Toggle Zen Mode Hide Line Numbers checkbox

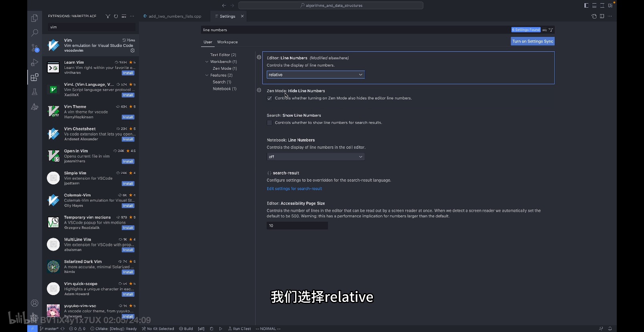(270, 98)
